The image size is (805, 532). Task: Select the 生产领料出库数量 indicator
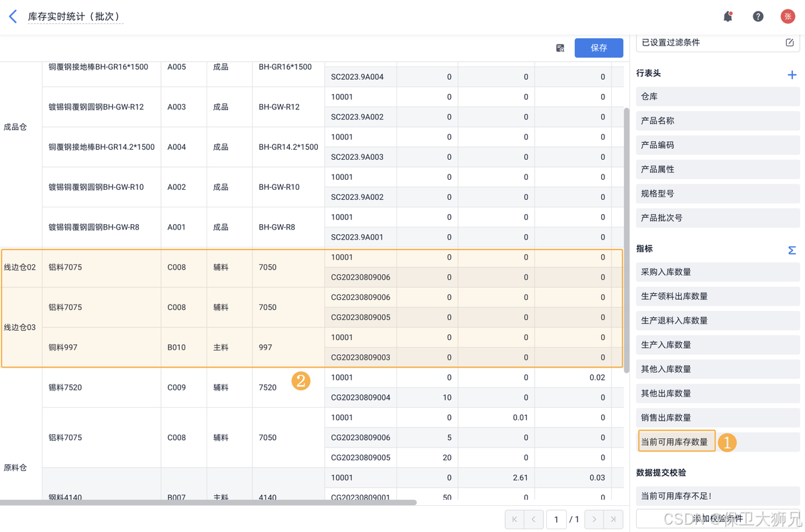click(718, 296)
